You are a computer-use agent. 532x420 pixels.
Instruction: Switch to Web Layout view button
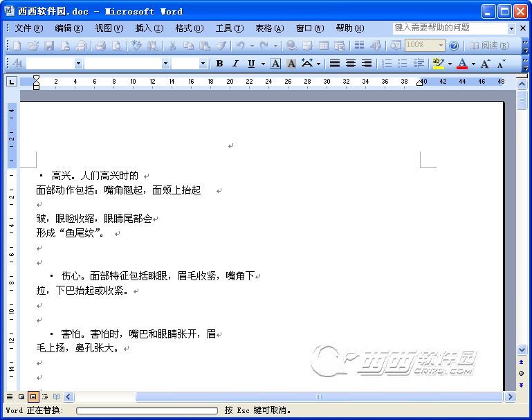(x=21, y=396)
